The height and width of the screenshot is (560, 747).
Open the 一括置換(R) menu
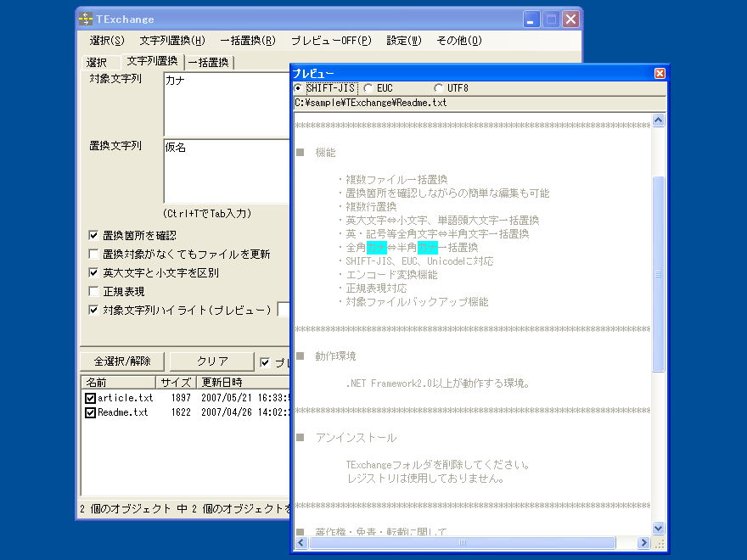coord(248,41)
